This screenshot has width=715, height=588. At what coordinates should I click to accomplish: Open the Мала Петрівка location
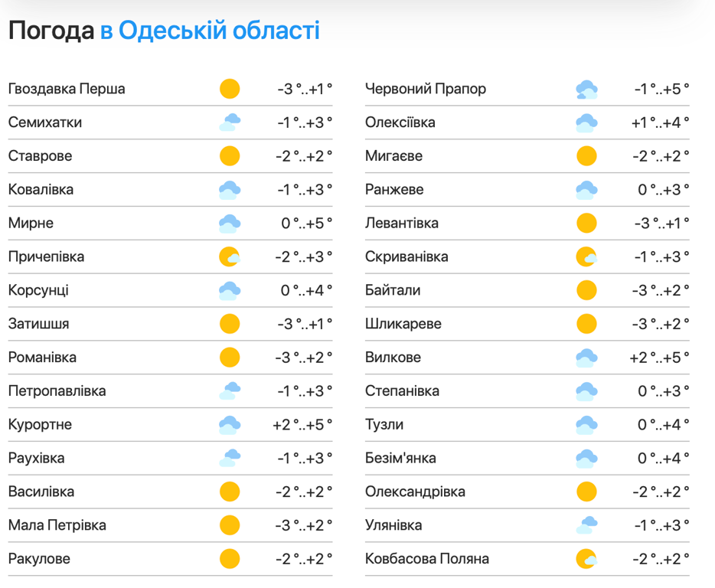(x=57, y=525)
